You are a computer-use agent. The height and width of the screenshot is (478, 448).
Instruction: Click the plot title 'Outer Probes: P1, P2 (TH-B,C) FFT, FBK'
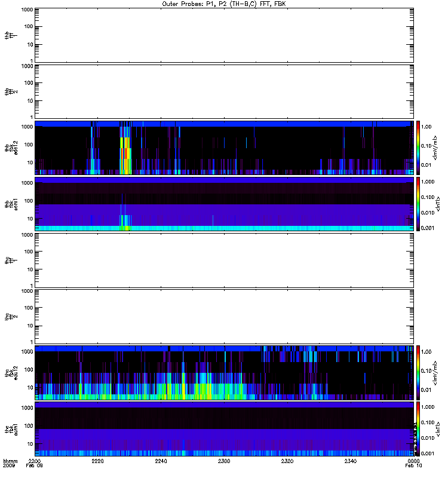tap(224, 4)
